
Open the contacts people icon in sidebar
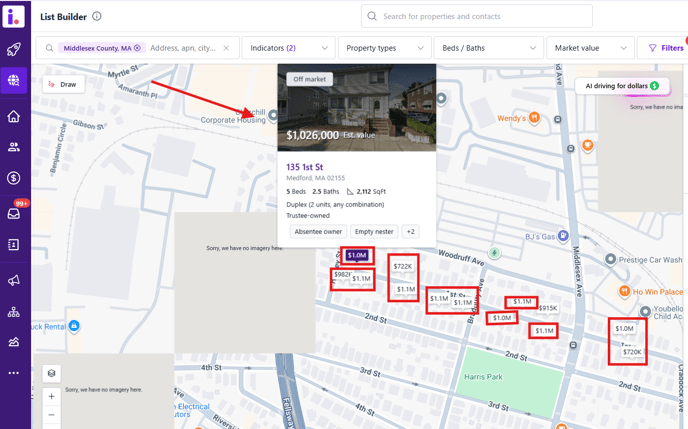coord(14,147)
